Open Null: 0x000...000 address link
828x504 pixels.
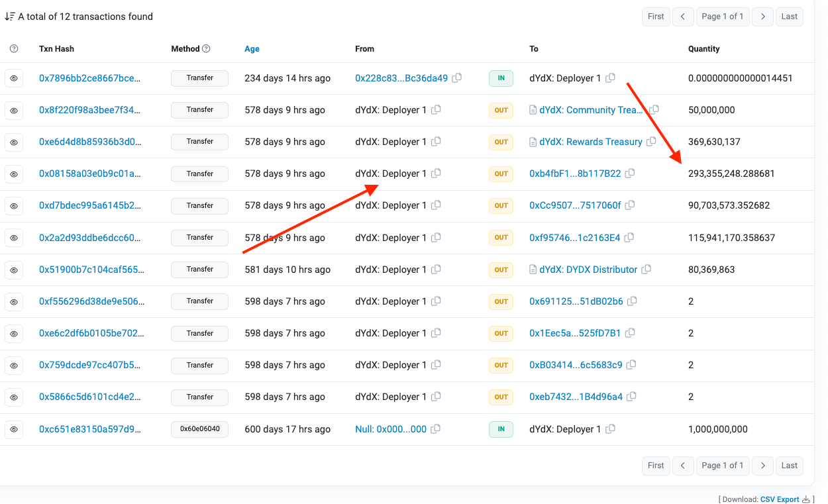(x=391, y=429)
